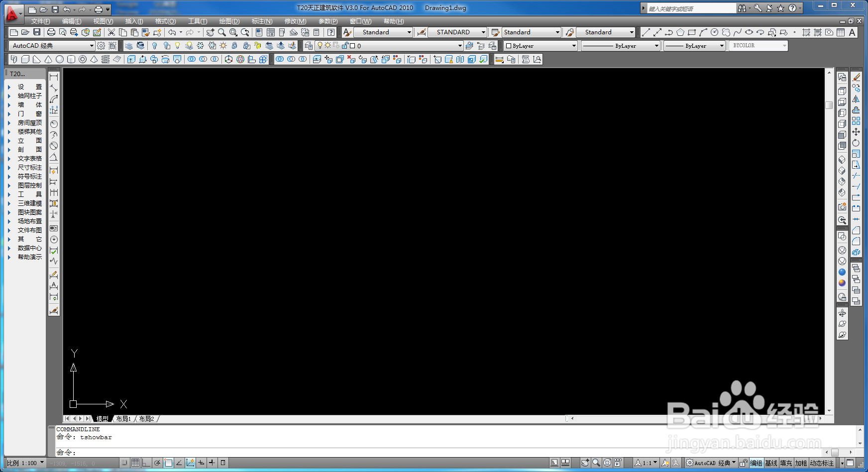Open the 图层控制 tool group
Image resolution: width=868 pixels, height=472 pixels.
click(x=30, y=186)
